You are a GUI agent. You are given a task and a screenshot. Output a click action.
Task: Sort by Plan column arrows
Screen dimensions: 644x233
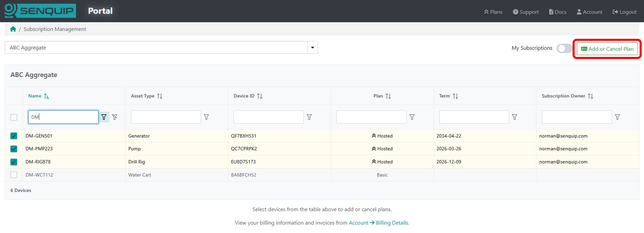pyautogui.click(x=388, y=96)
